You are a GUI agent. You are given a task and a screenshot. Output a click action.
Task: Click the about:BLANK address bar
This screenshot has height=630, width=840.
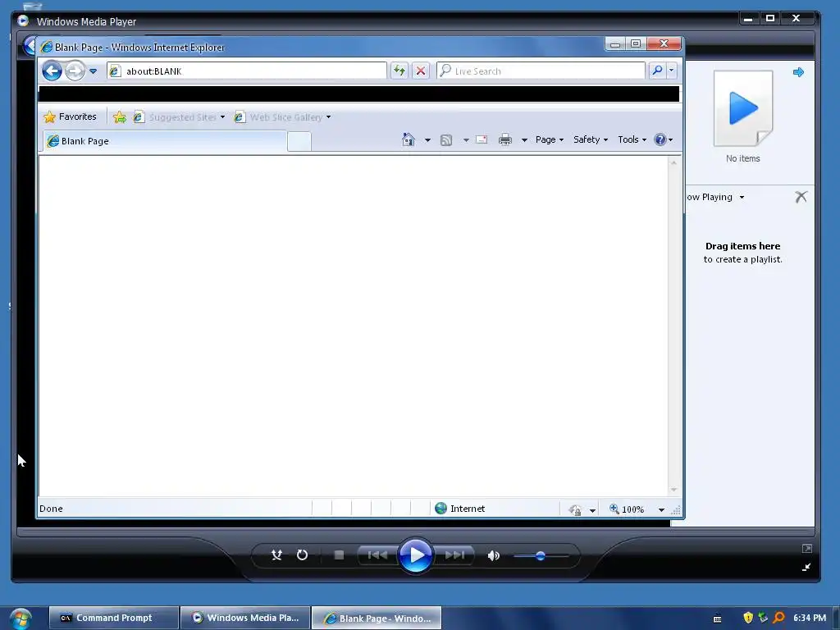(246, 71)
